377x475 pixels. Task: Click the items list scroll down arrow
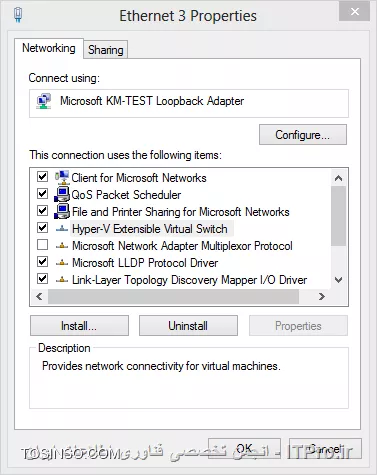pyautogui.click(x=338, y=280)
